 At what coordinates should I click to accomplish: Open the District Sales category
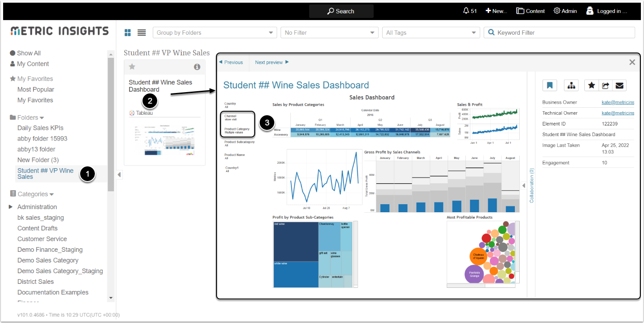[36, 282]
